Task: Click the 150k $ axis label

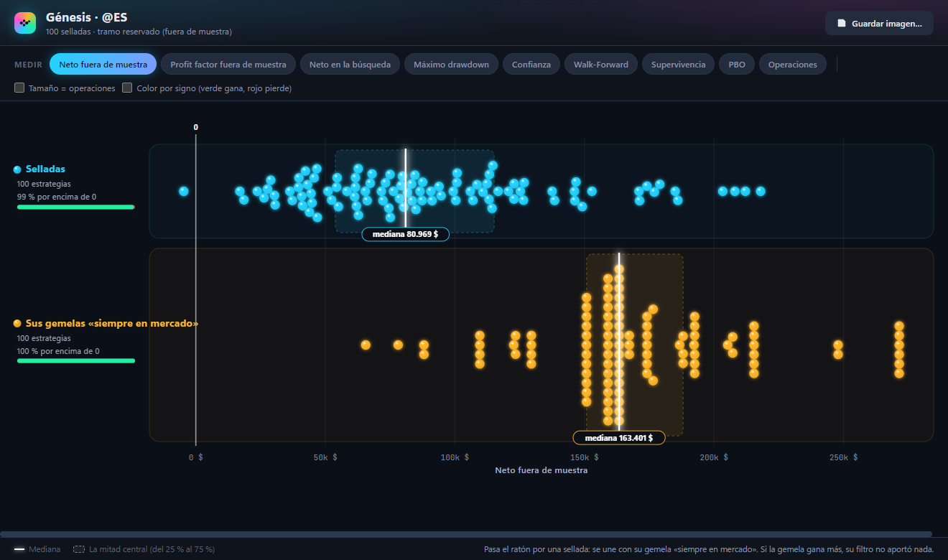Action: (585, 457)
